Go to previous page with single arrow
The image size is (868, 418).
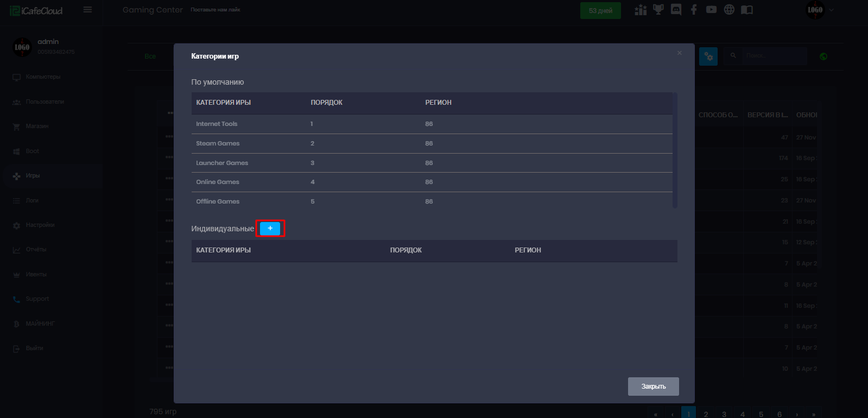(x=673, y=414)
